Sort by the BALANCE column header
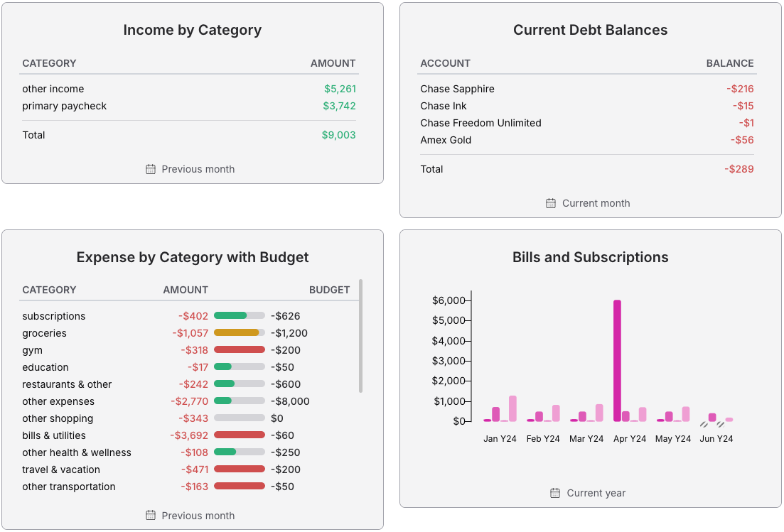Image resolution: width=784 pixels, height=532 pixels. tap(729, 63)
